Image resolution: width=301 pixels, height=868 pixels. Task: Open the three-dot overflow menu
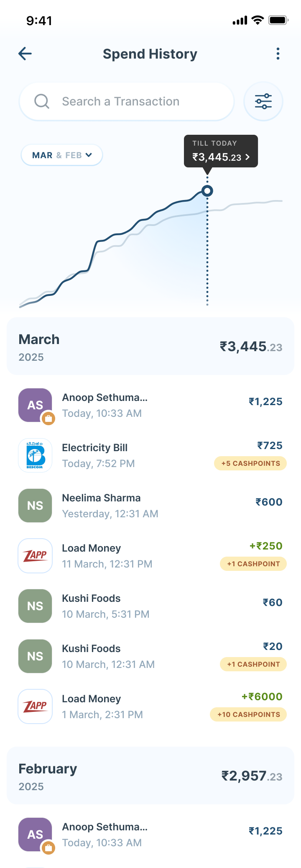point(278,54)
